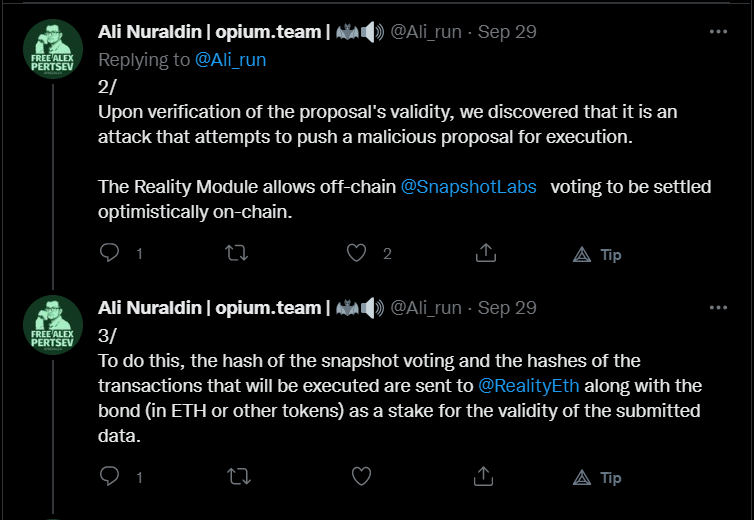The image size is (754, 520).
Task: Open the @RealityEth mention link
Action: click(528, 386)
